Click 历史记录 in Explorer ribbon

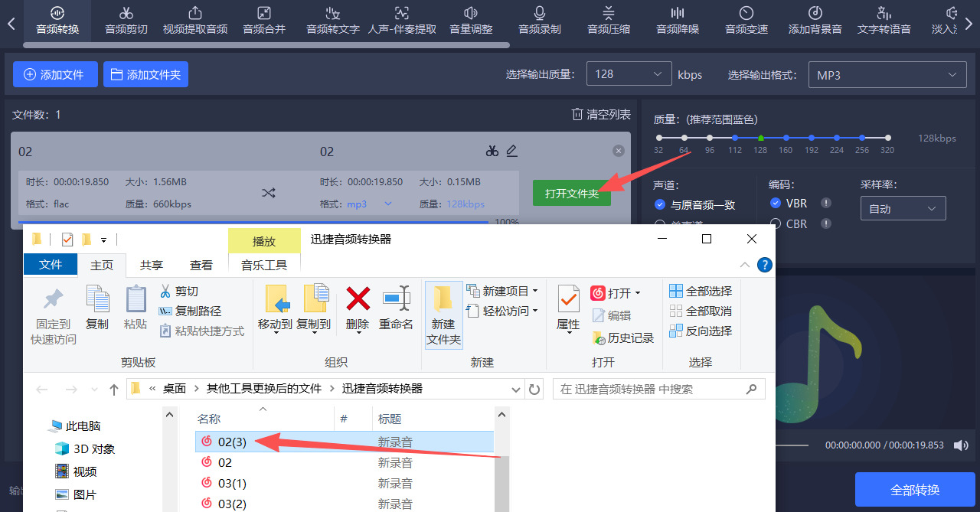point(622,338)
